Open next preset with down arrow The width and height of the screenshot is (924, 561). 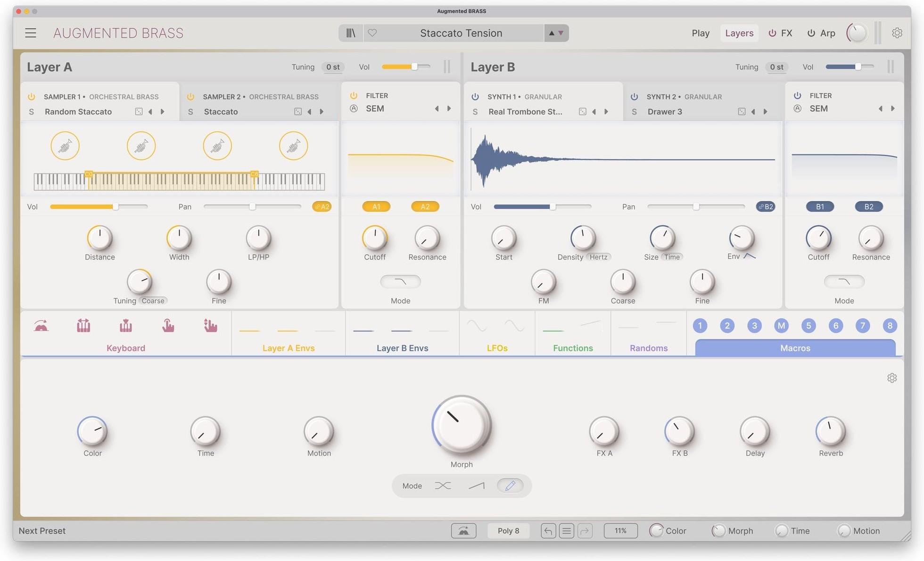[561, 33]
